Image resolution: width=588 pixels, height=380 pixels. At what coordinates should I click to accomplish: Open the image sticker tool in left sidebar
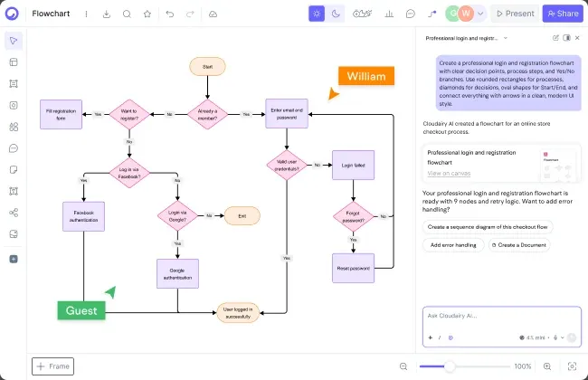(x=14, y=234)
